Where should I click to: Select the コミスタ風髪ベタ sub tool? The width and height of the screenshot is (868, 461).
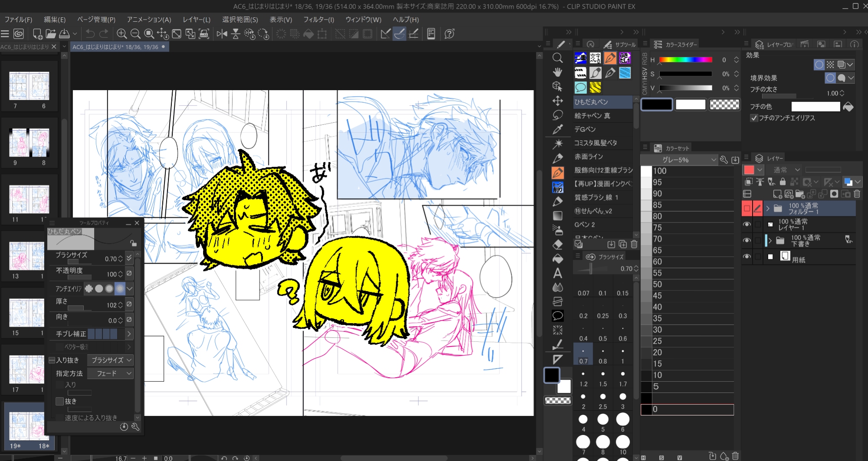595,143
